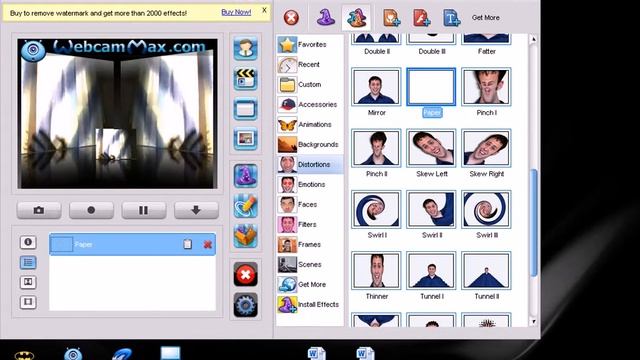
Task: Take a snapshot with camera button
Action: (39, 210)
